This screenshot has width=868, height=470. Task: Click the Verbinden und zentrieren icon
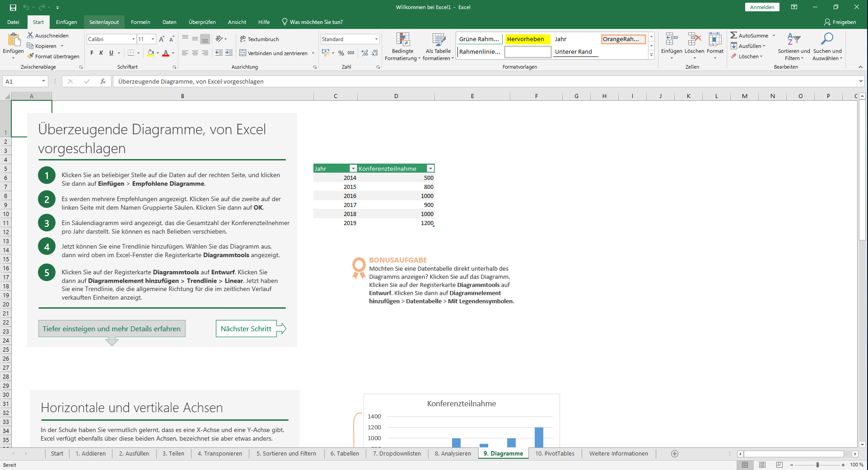pyautogui.click(x=243, y=53)
